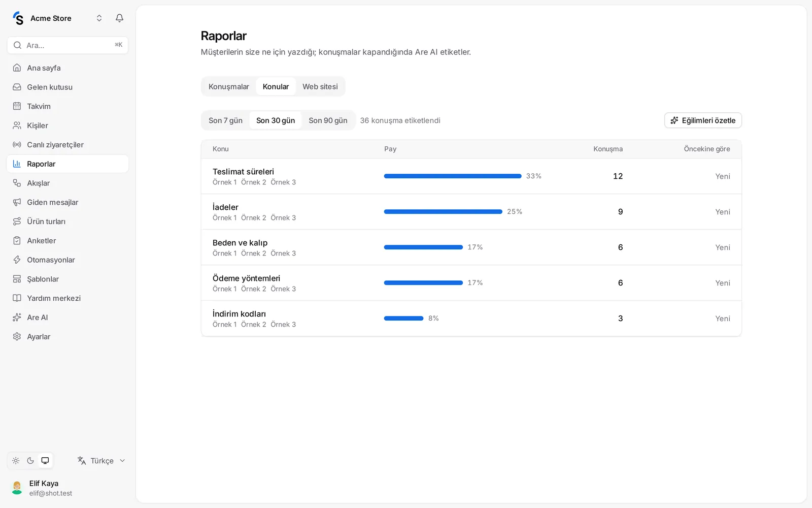
Task: Click the Teslimat süreleri 33% share bar
Action: pos(453,176)
